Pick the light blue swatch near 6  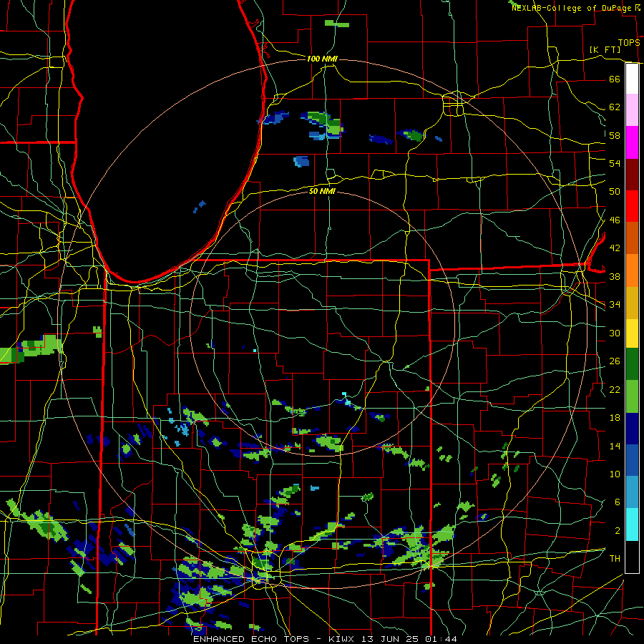[632, 492]
